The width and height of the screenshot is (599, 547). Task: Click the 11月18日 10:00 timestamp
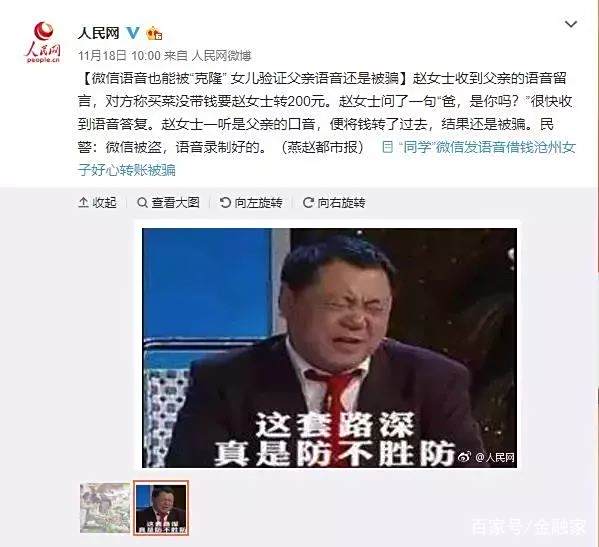119,56
